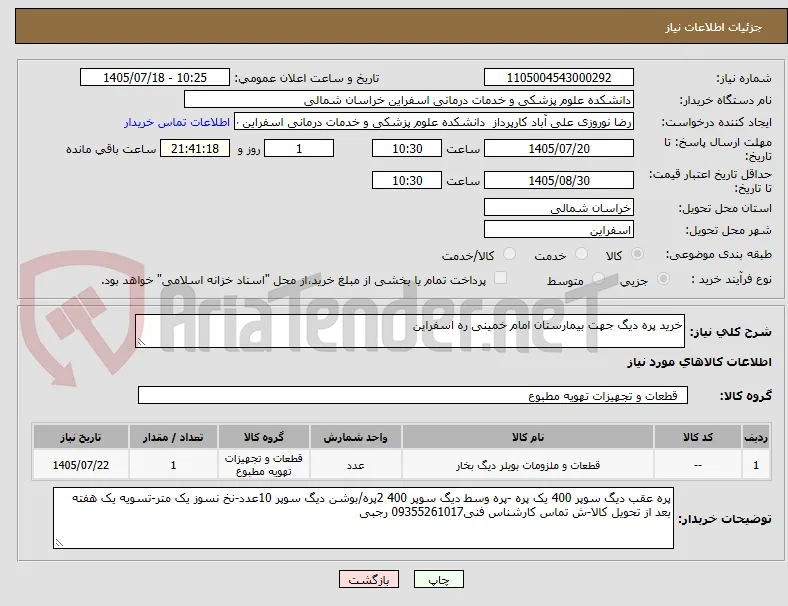The image size is (788, 606).
Task: Click the خراسان شمالی province field
Action: point(559,208)
